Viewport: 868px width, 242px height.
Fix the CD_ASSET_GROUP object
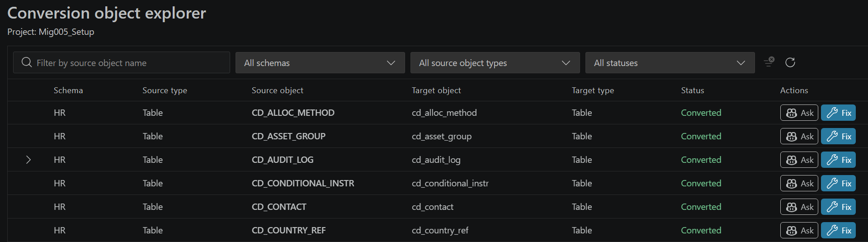(838, 136)
